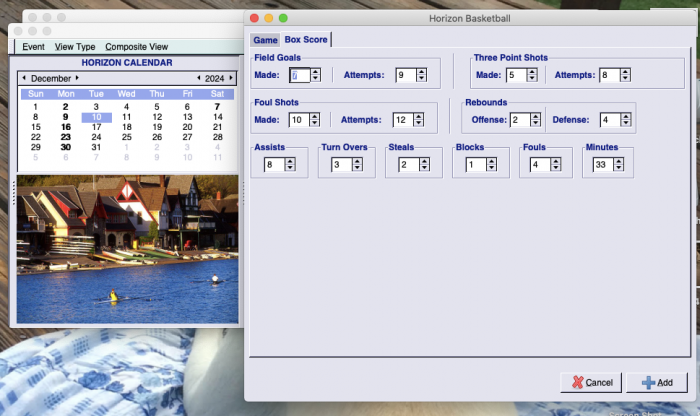700x416 pixels.
Task: Increase the Minutes spinner value
Action: [x=621, y=161]
